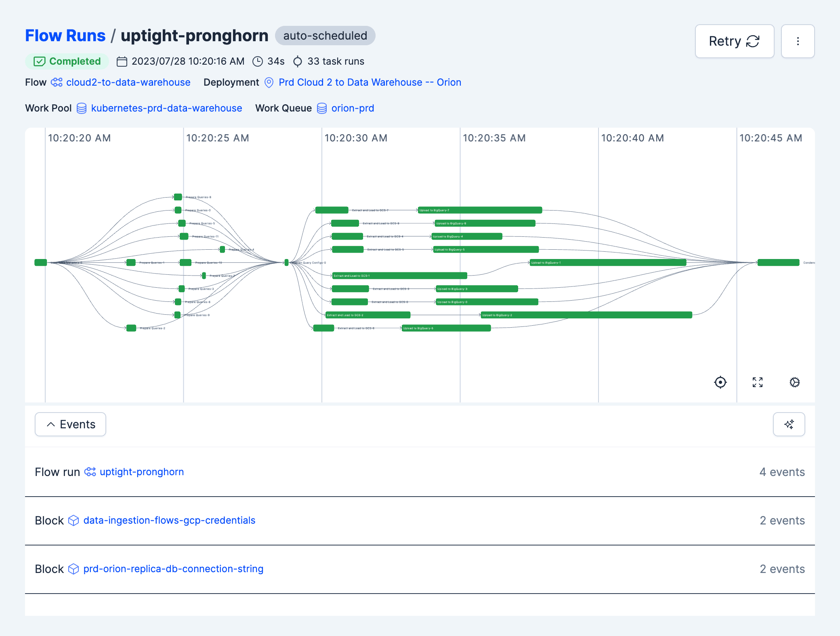This screenshot has height=636, width=840.
Task: Collapse the Events panel
Action: (70, 424)
